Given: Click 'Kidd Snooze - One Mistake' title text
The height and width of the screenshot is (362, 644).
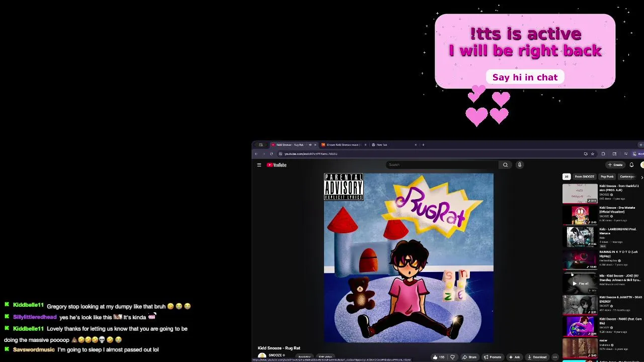Looking at the screenshot, I should pyautogui.click(x=617, y=210).
